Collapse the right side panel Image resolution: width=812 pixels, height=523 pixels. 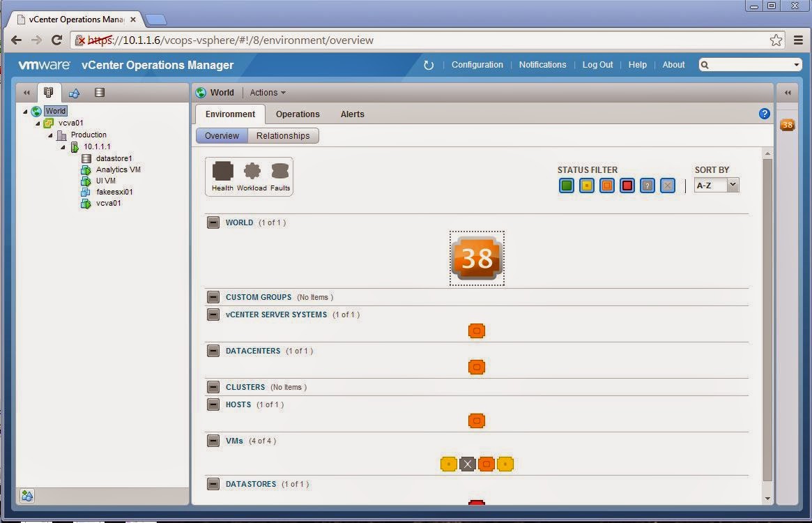(788, 93)
